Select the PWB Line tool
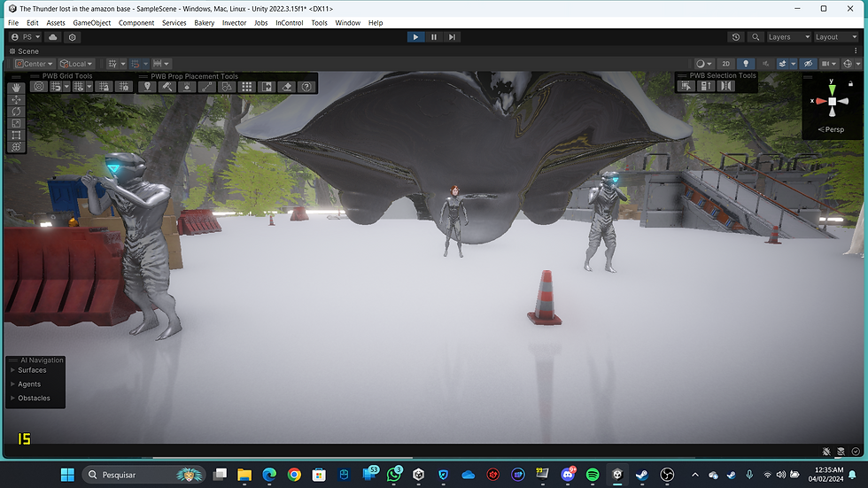This screenshot has height=488, width=868. tap(206, 86)
